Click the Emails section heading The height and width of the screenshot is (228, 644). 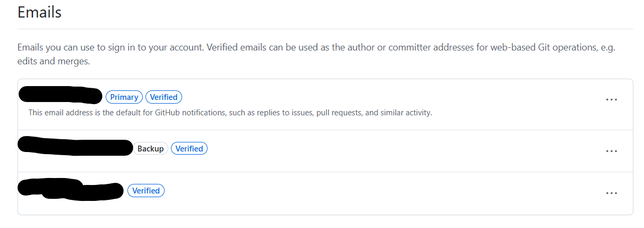click(x=39, y=12)
